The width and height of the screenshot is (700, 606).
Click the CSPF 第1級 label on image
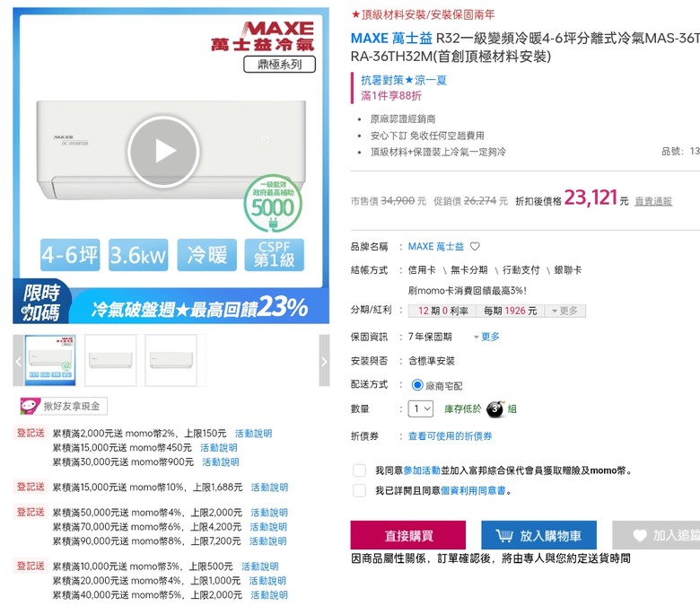(274, 255)
